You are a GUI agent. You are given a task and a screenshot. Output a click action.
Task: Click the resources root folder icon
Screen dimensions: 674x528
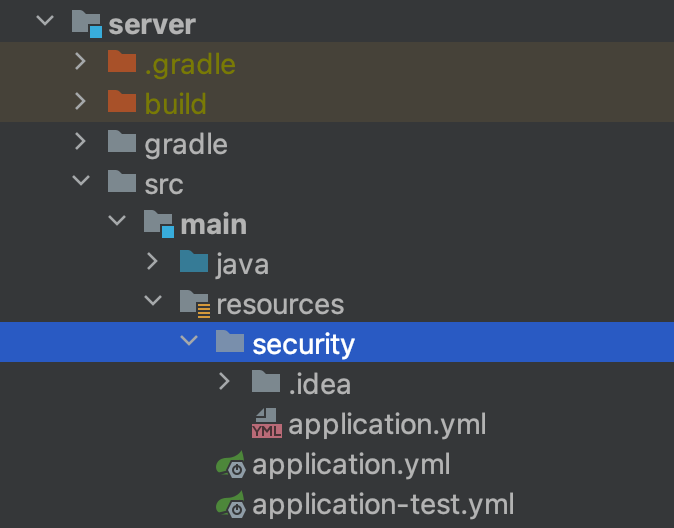pos(195,304)
